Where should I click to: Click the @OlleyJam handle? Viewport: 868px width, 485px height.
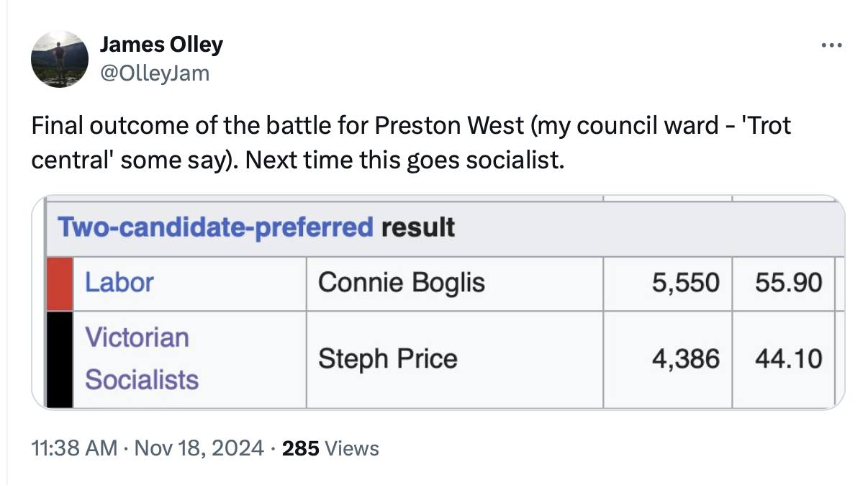click(x=155, y=72)
